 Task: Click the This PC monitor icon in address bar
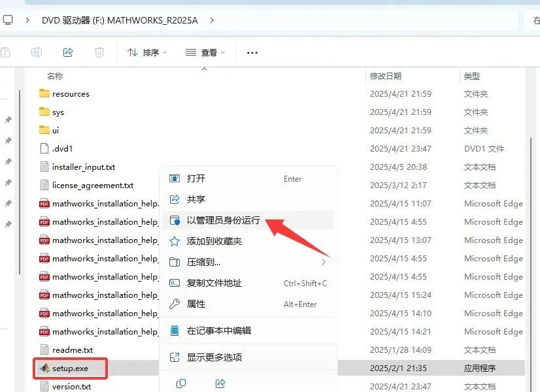(8, 20)
